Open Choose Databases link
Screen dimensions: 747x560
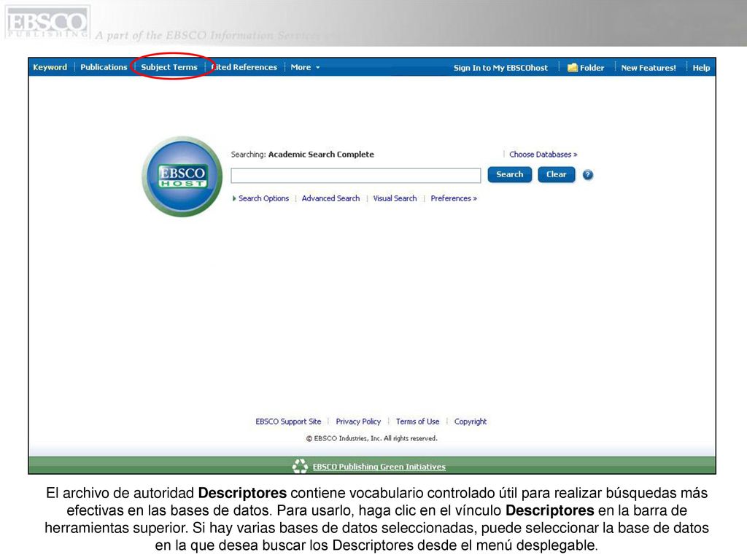(x=543, y=155)
